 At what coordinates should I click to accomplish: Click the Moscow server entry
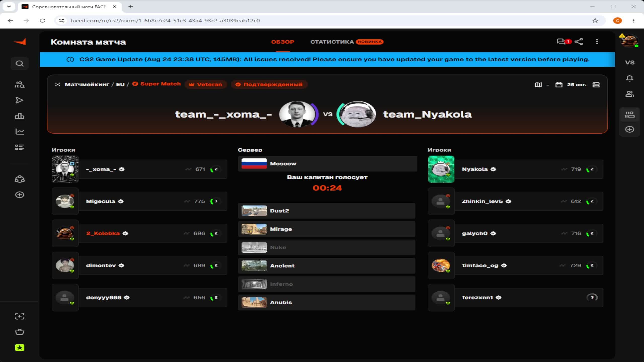327,164
